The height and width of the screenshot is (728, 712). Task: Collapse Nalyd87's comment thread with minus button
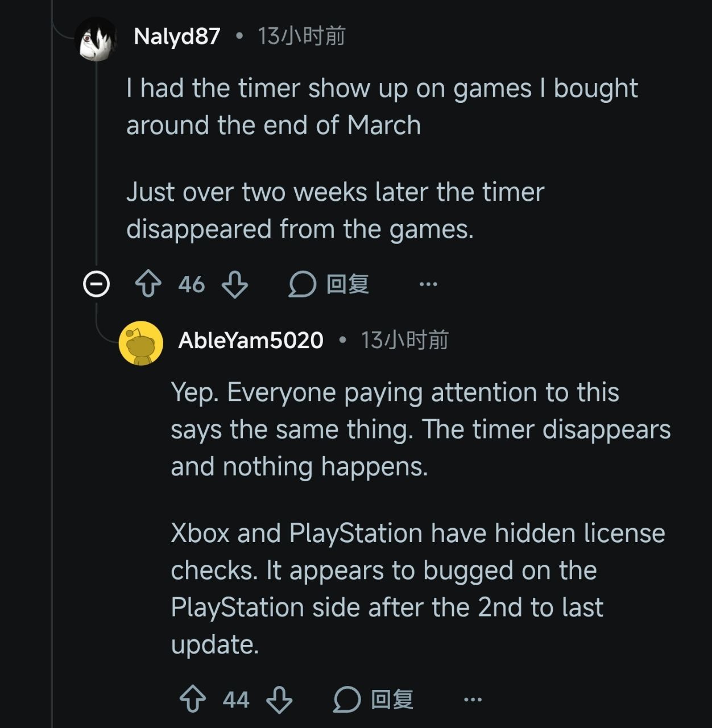[x=96, y=284]
